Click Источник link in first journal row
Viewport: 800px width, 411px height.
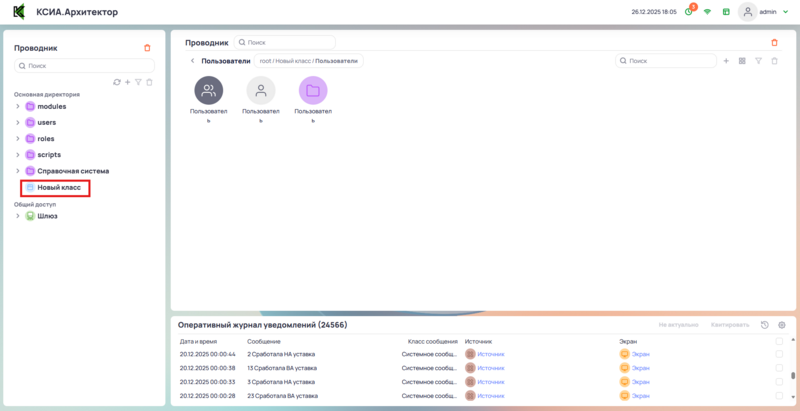(x=491, y=354)
